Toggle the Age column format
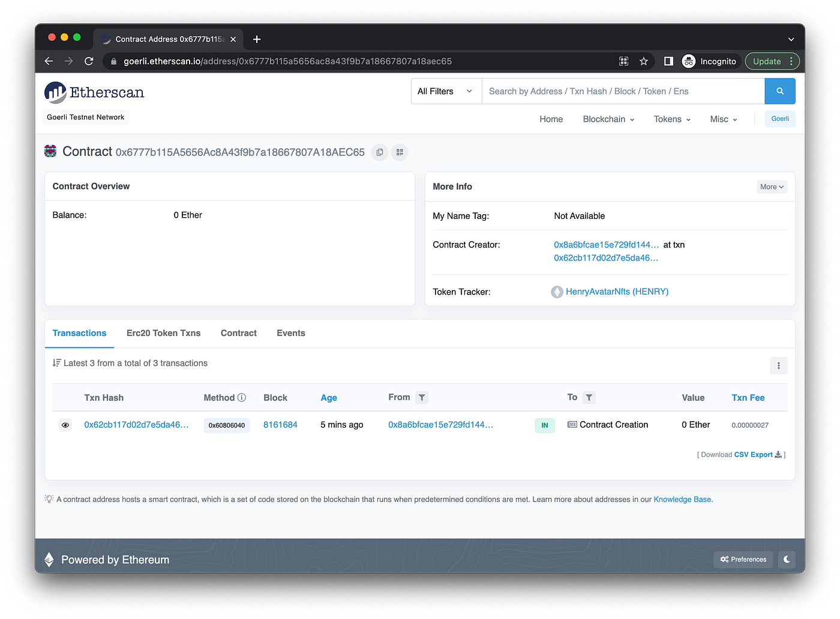 click(x=329, y=398)
